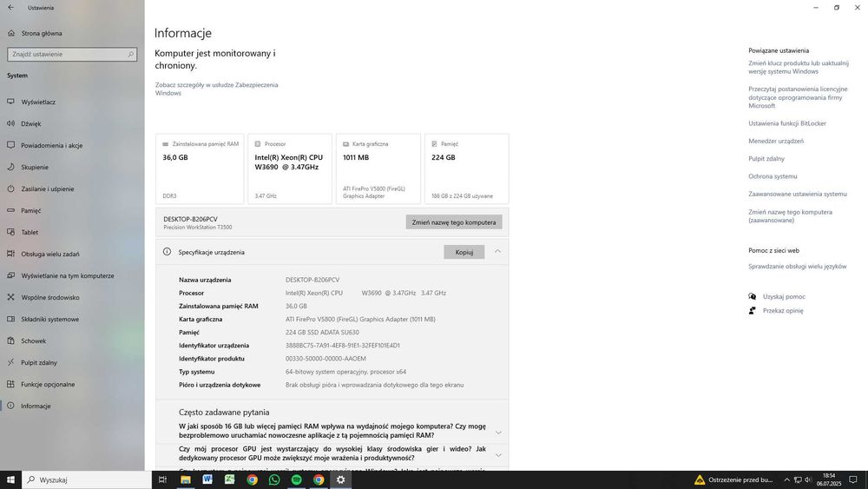Click the Pamięć 224 GB card
The image size is (868, 489).
point(467,169)
